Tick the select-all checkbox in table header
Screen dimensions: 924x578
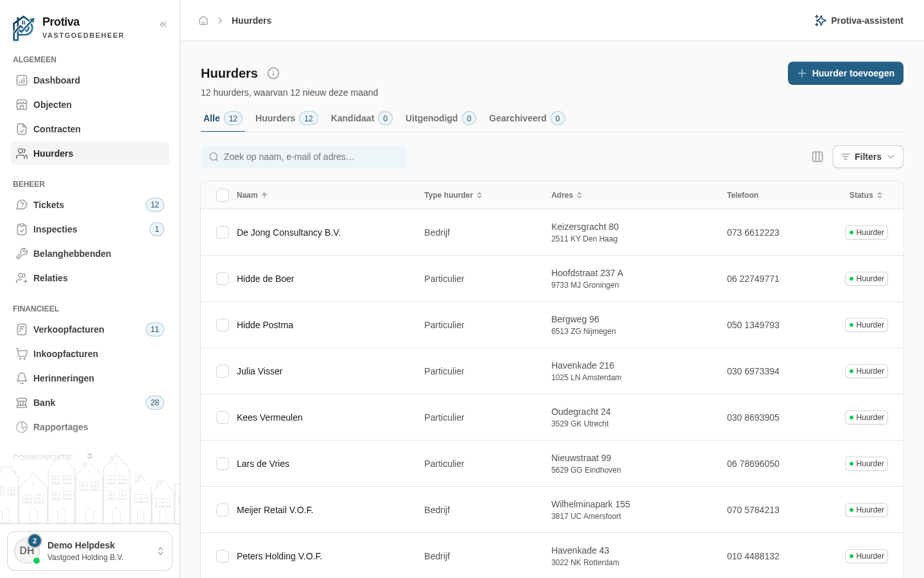coord(223,195)
